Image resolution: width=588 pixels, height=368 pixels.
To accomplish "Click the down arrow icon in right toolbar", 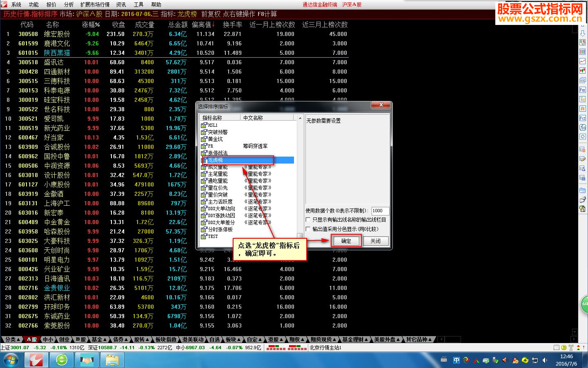I will pos(583,33).
